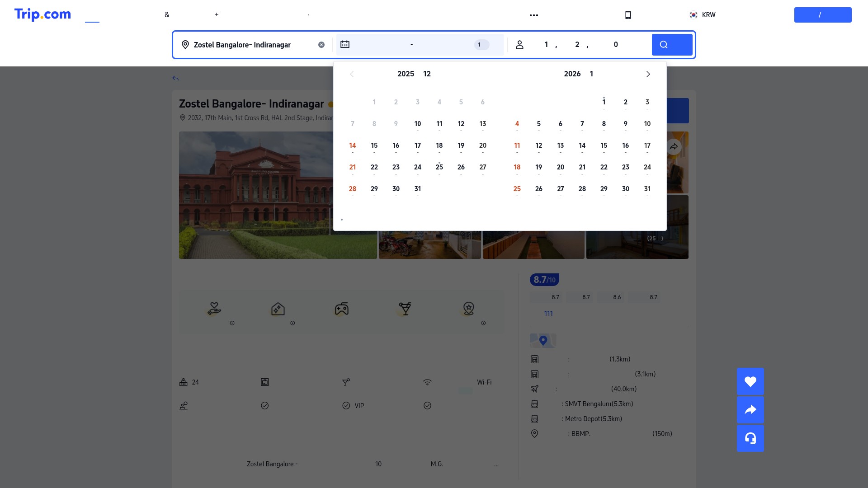Click the share arrow on photo gallery
This screenshot has height=488, width=868.
click(674, 146)
